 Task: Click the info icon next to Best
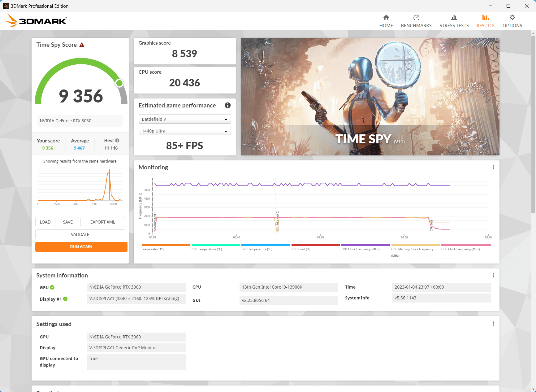pyautogui.click(x=117, y=140)
